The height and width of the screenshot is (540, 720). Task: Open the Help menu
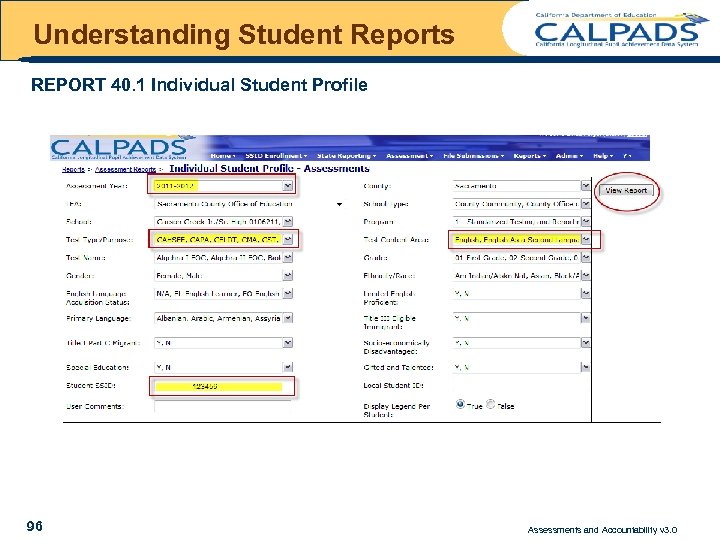tap(603, 156)
